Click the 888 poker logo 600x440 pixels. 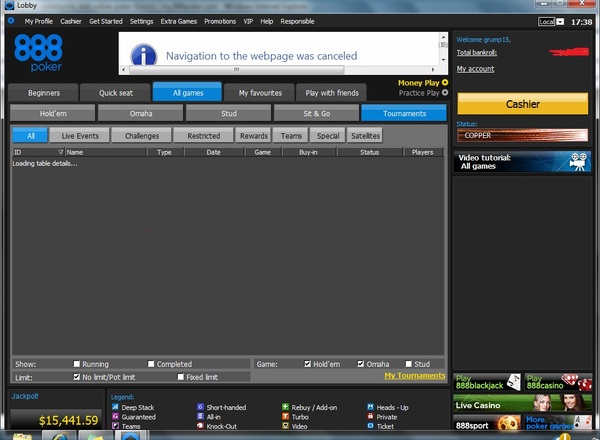[38, 53]
